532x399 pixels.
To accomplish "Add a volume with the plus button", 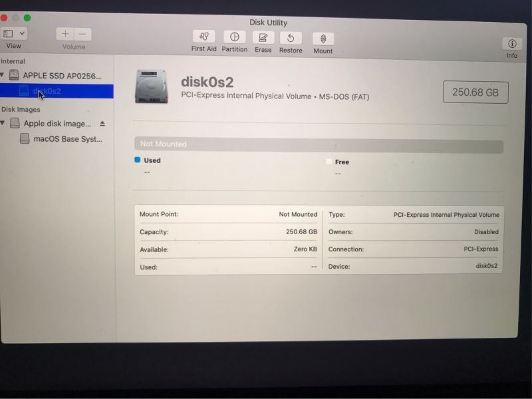I will click(x=65, y=33).
